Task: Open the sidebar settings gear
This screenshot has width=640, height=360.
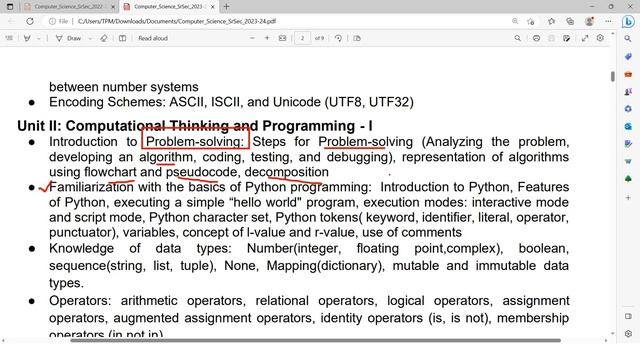Action: point(628,333)
